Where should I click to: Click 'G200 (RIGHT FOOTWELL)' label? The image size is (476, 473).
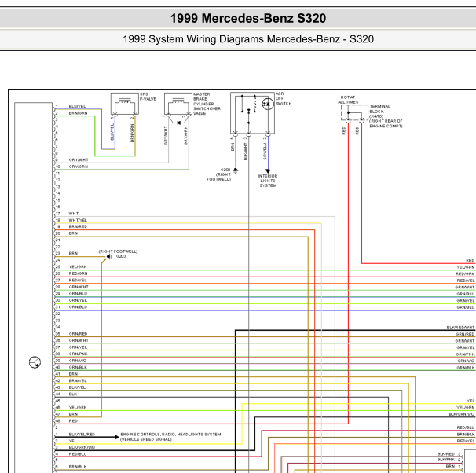click(x=219, y=174)
